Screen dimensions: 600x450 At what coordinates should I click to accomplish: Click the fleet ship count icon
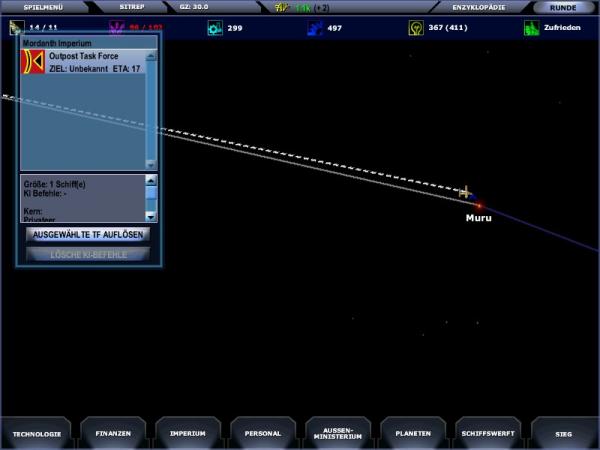(x=16, y=27)
